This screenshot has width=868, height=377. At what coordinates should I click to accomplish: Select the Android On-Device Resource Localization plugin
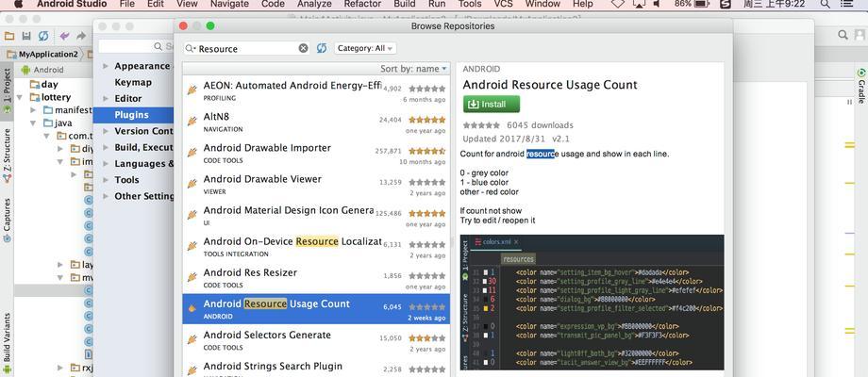(x=316, y=247)
